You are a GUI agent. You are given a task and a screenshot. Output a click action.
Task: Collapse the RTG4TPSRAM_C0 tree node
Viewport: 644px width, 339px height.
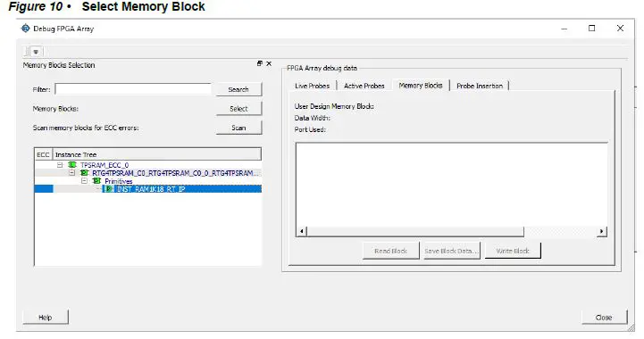tap(71, 173)
